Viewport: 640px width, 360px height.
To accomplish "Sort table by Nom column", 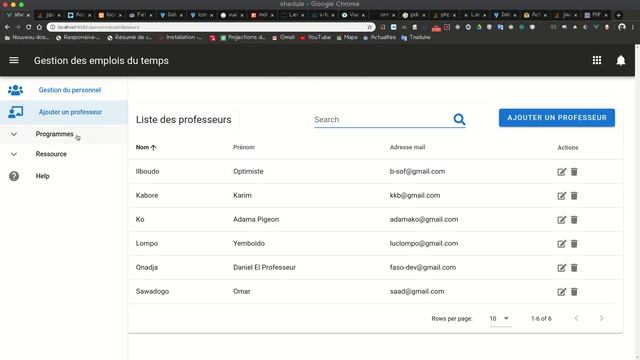I will [146, 147].
